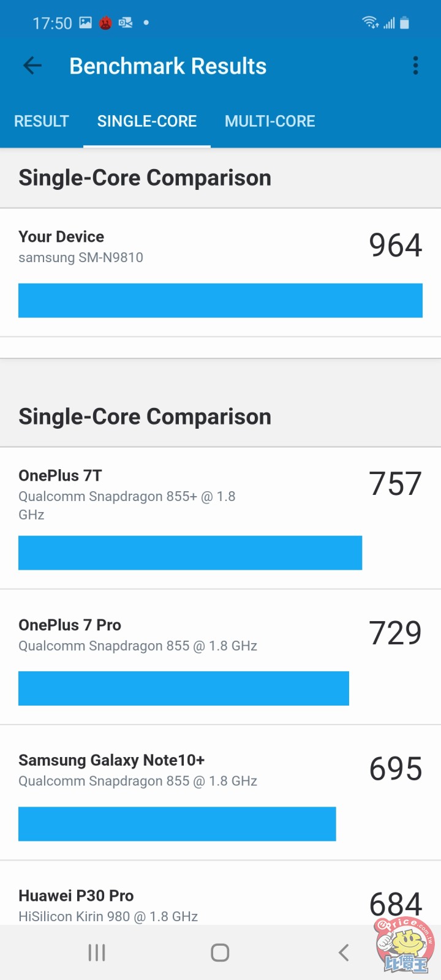
Task: Tap the home button in navigation bar
Action: coord(219,952)
